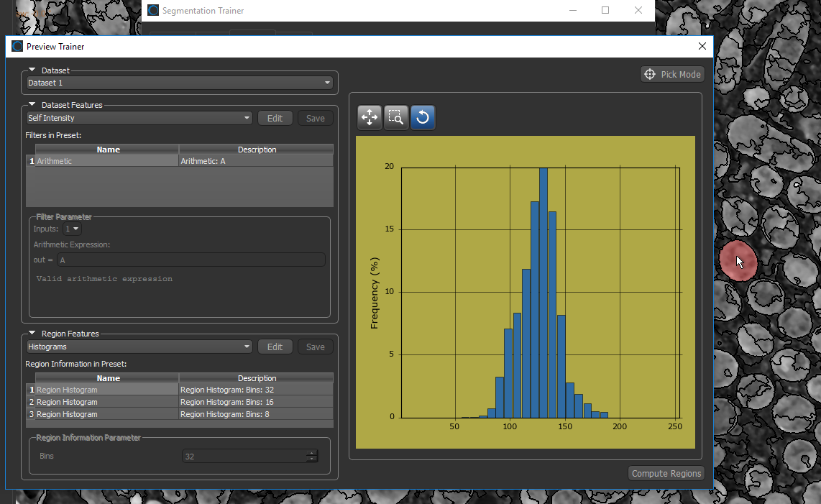Minimize the Segmentation Trainer window
This screenshot has height=504, width=821.
[x=572, y=10]
